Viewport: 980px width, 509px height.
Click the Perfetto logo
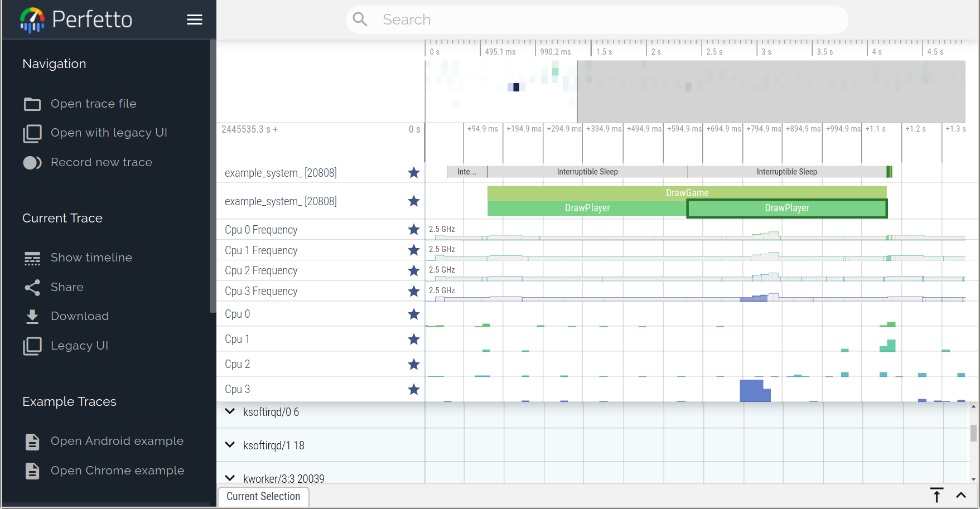(75, 19)
